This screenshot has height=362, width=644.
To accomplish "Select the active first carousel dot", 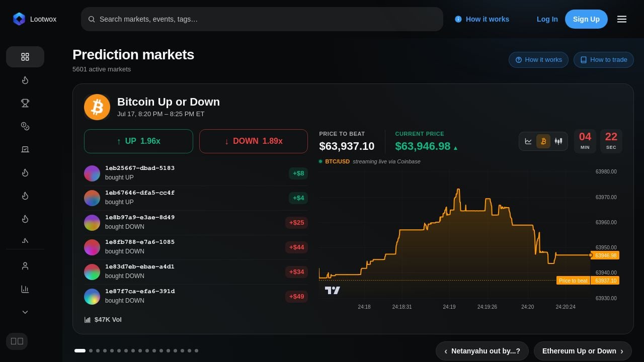I will (80, 350).
